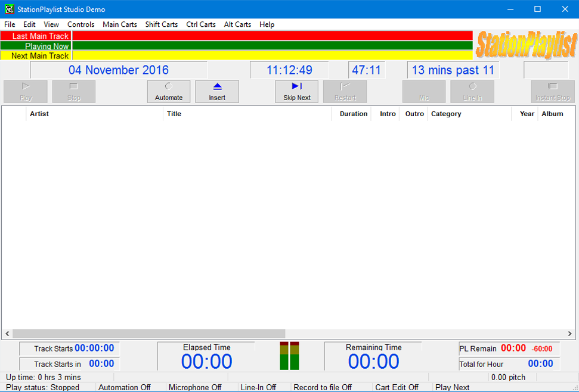579x392 pixels.
Task: Click the 'Up time: 0 hrs 3 mins' text
Action: pos(43,377)
